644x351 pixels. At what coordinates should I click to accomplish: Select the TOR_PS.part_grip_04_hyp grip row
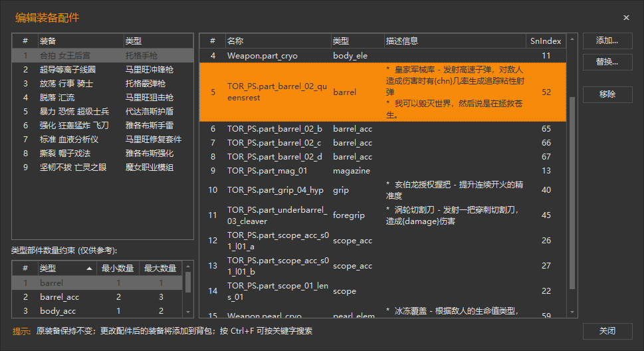275,190
